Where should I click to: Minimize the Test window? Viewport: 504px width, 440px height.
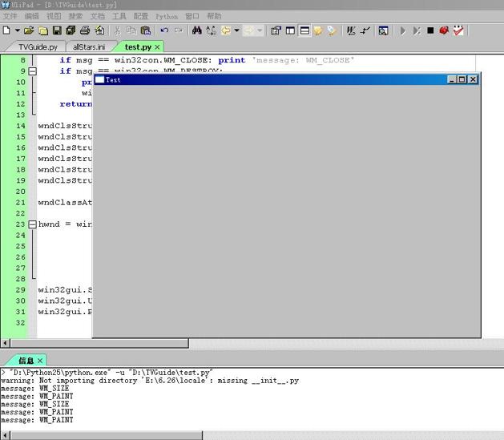click(452, 79)
